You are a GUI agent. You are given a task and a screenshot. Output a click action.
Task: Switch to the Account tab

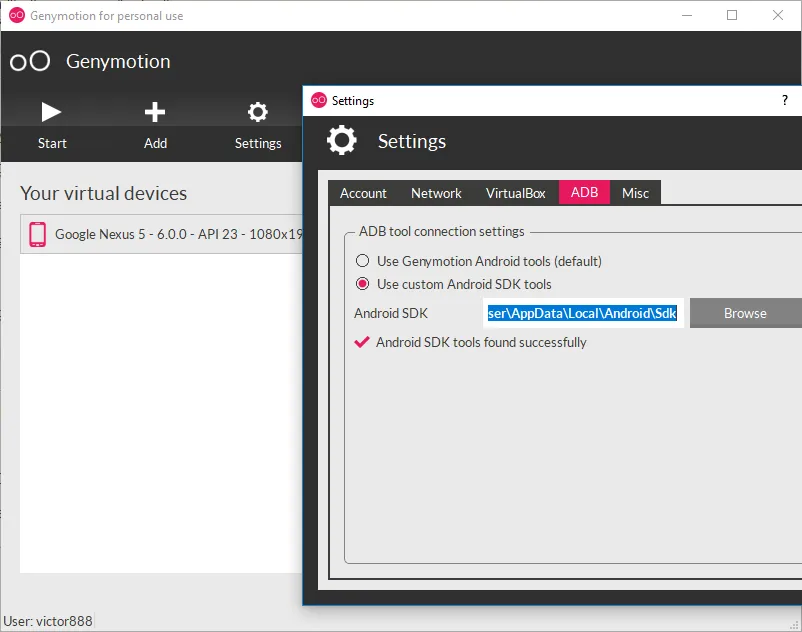363,193
